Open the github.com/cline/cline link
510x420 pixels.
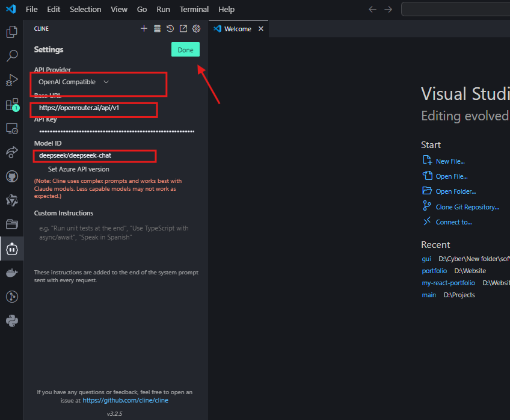tap(125, 400)
